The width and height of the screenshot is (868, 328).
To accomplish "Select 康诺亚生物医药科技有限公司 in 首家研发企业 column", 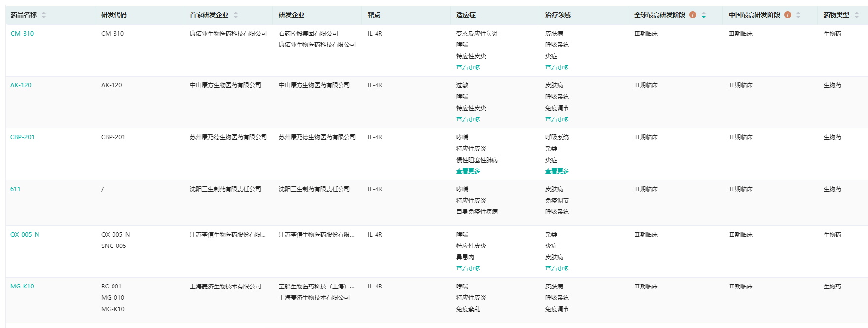I will 228,34.
